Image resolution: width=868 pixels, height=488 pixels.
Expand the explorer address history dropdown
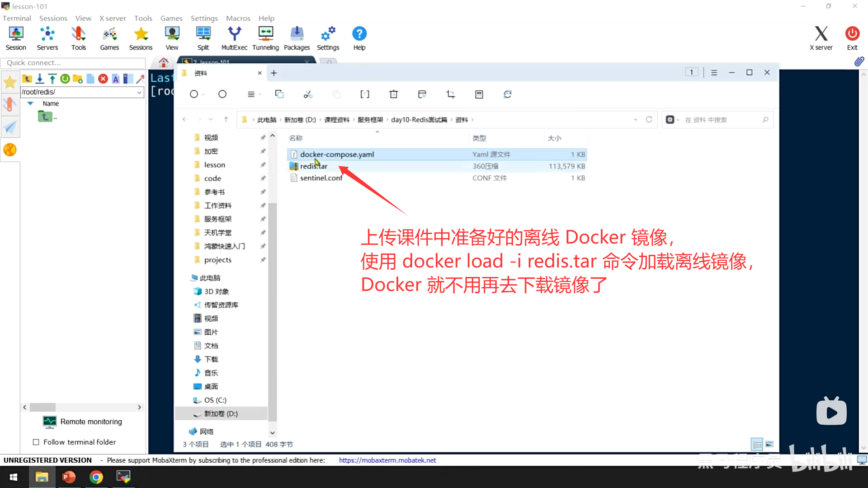636,120
